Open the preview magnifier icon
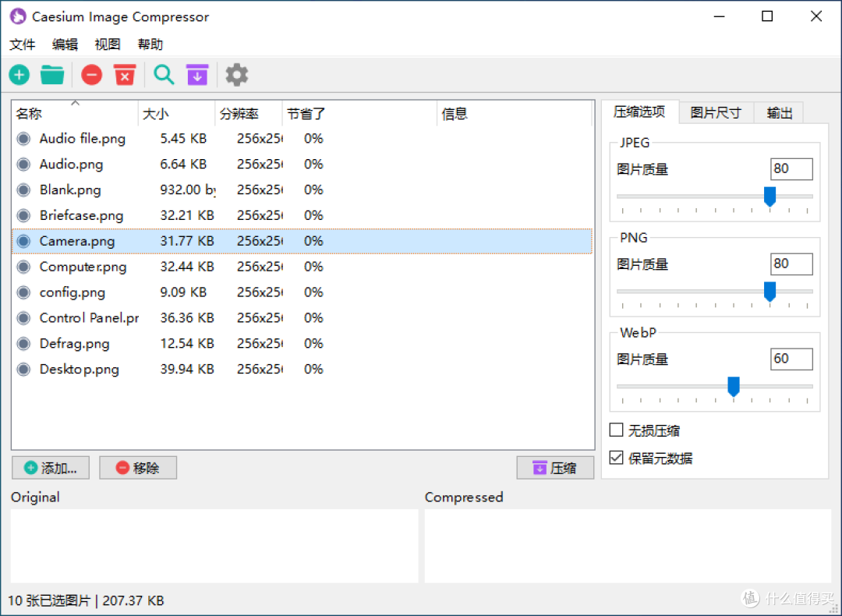The width and height of the screenshot is (842, 616). coord(163,74)
